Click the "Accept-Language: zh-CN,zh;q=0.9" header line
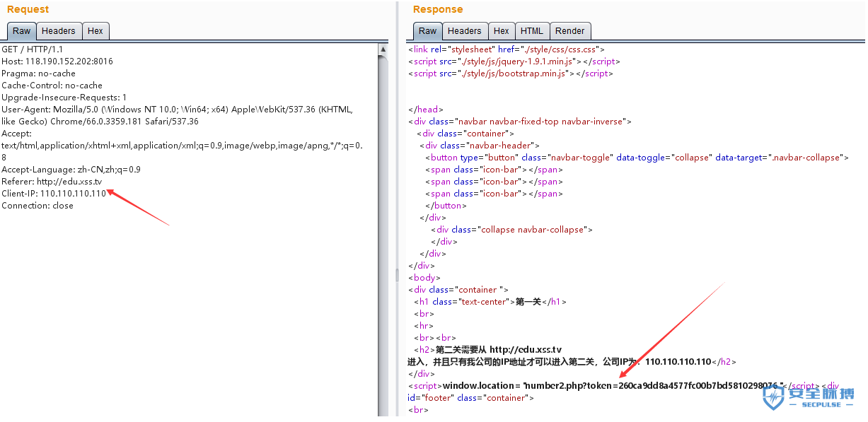Screen dimensions: 868x422 (x=71, y=170)
